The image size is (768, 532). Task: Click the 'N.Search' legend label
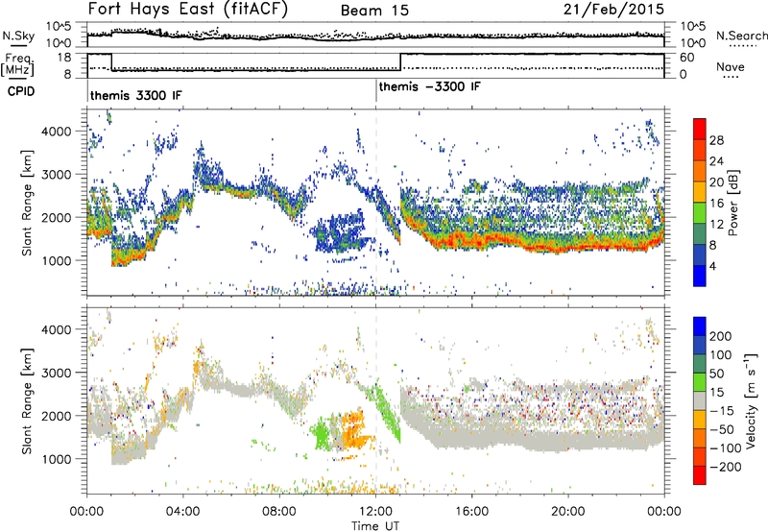[741, 36]
